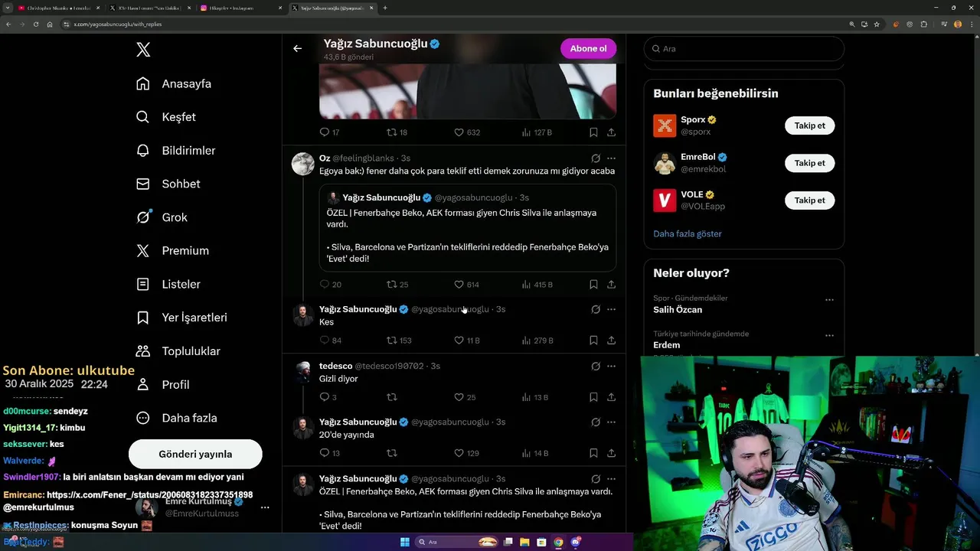Click the browser address bar
This screenshot has height=551, width=980.
(x=452, y=24)
